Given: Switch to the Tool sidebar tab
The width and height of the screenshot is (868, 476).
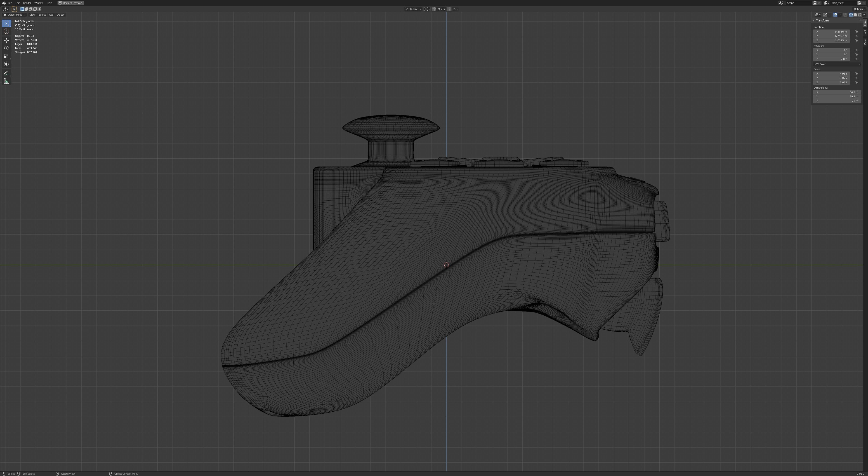Looking at the screenshot, I should pyautogui.click(x=865, y=32).
